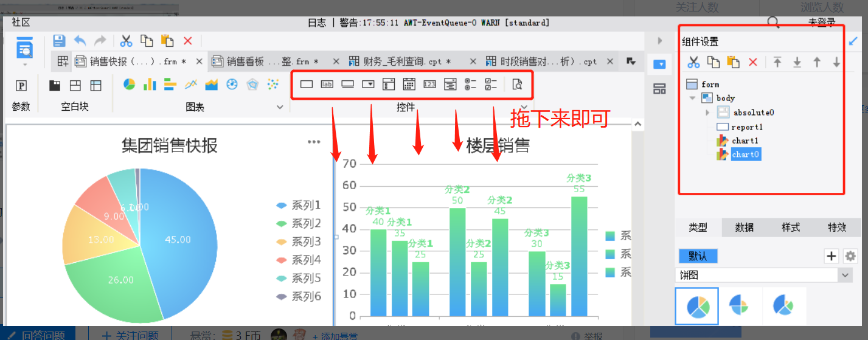The width and height of the screenshot is (868, 340).
Task: Open the gear settings next to plus
Action: (850, 256)
